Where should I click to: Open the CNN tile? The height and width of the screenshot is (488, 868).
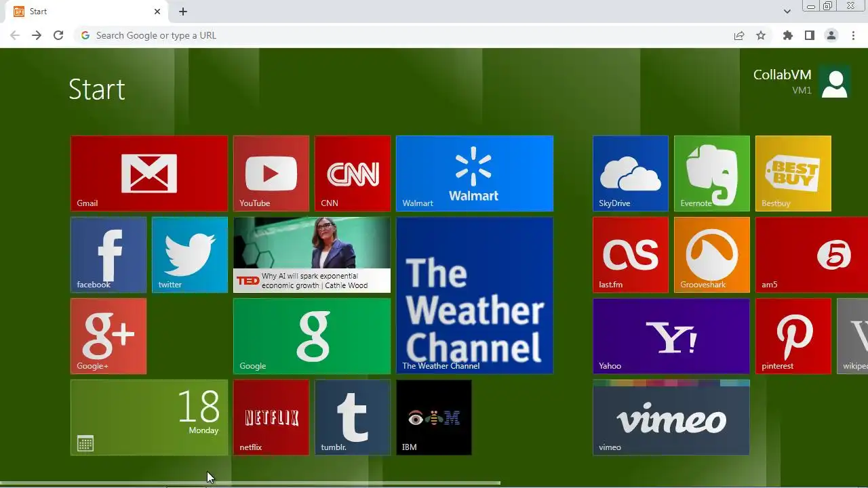pyautogui.click(x=353, y=174)
